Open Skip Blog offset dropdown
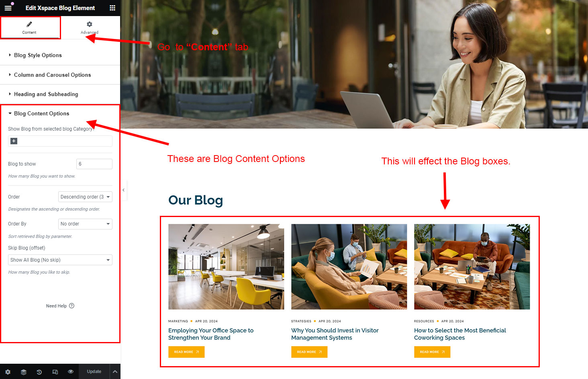Image resolution: width=588 pixels, height=379 pixels. click(x=60, y=260)
